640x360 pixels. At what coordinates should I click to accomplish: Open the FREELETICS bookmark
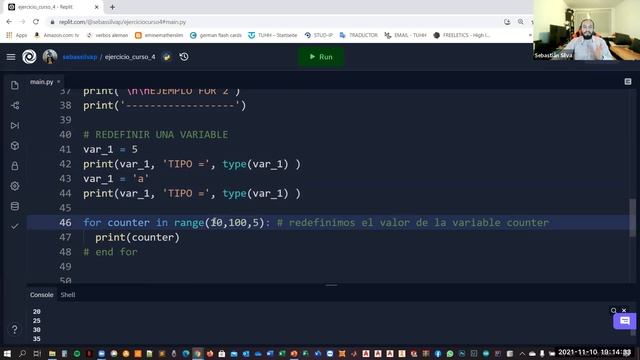[462, 36]
